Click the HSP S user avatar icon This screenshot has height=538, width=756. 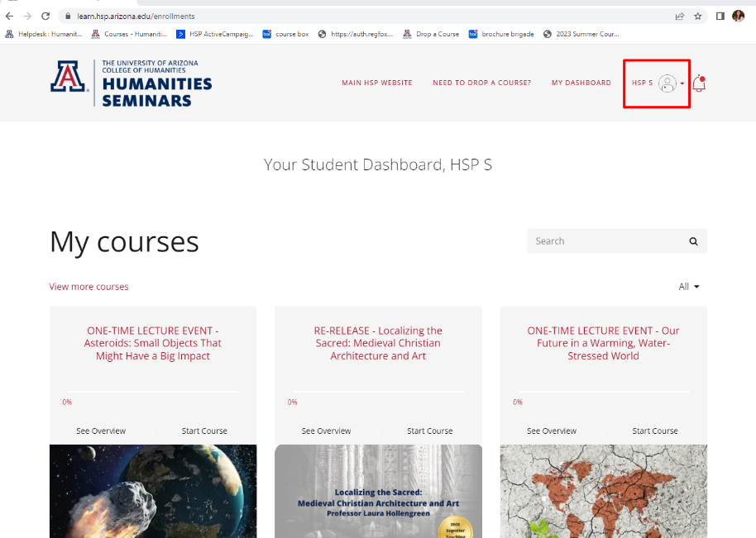point(667,83)
